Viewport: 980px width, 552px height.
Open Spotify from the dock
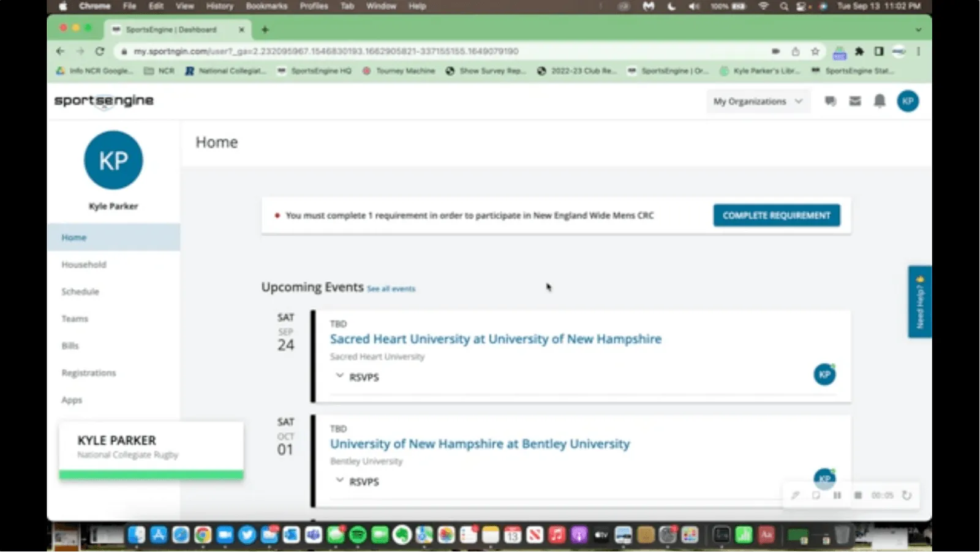(x=358, y=535)
